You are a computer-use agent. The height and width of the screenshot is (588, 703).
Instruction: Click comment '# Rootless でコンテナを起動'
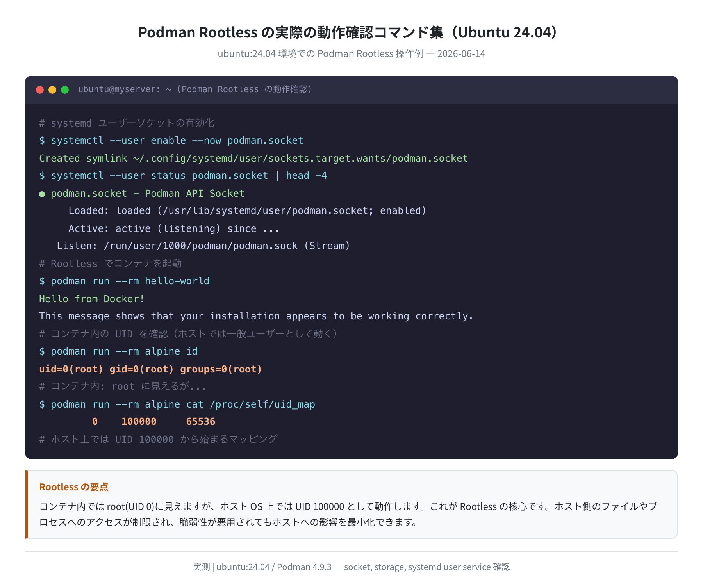tap(110, 264)
